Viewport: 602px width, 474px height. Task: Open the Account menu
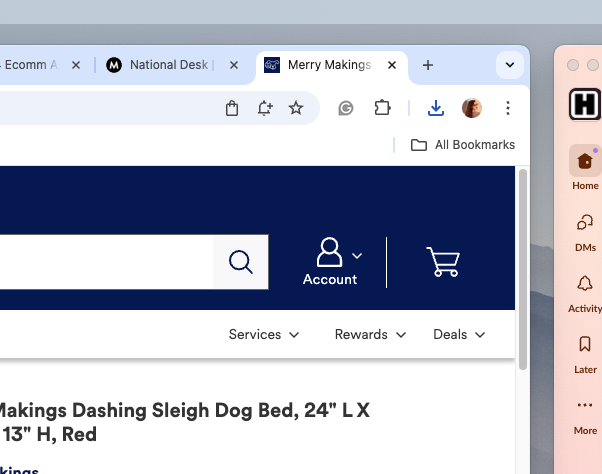point(330,262)
